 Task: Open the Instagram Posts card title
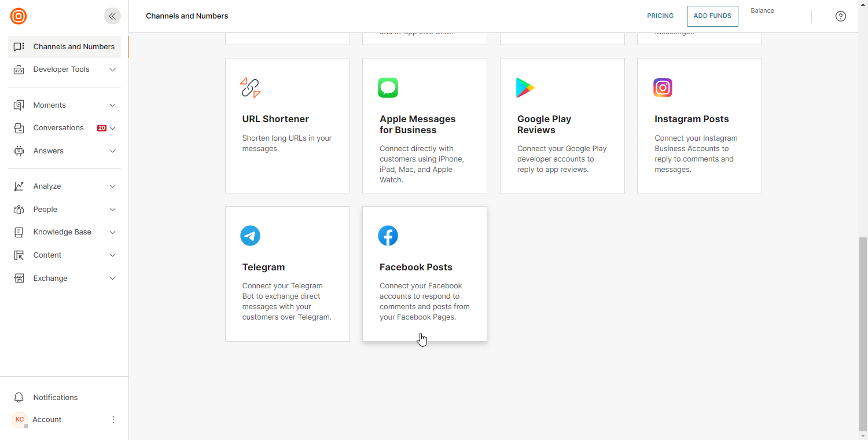coord(692,119)
